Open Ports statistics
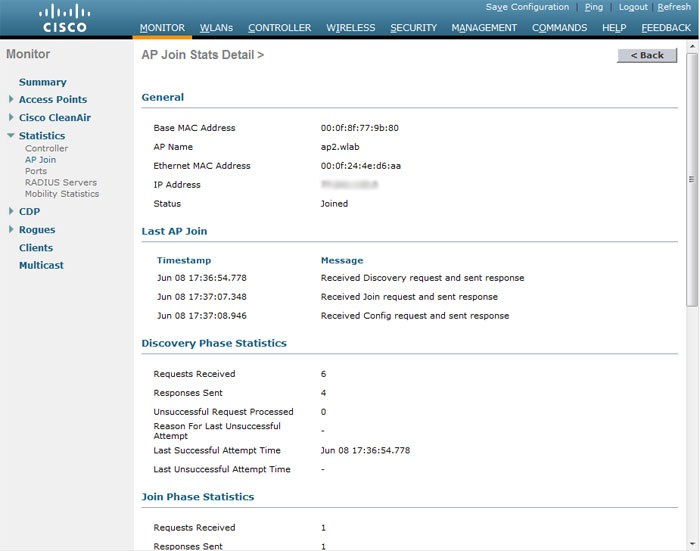The width and height of the screenshot is (700, 551). [x=36, y=171]
